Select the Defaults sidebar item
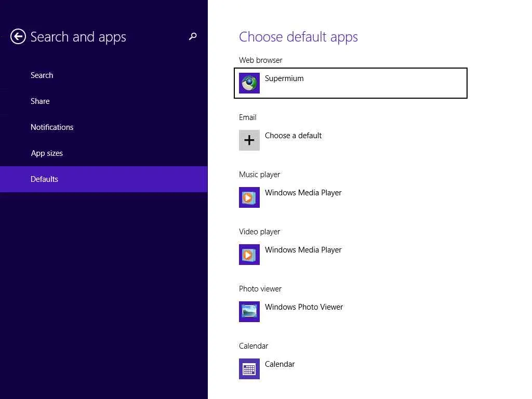This screenshot has height=399, width=532. tap(45, 179)
